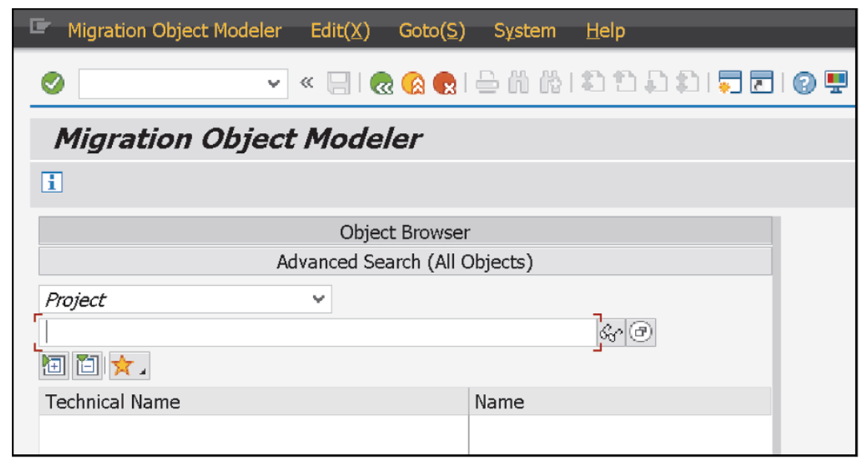
Task: Open the Goto(S) menu
Action: tap(432, 30)
